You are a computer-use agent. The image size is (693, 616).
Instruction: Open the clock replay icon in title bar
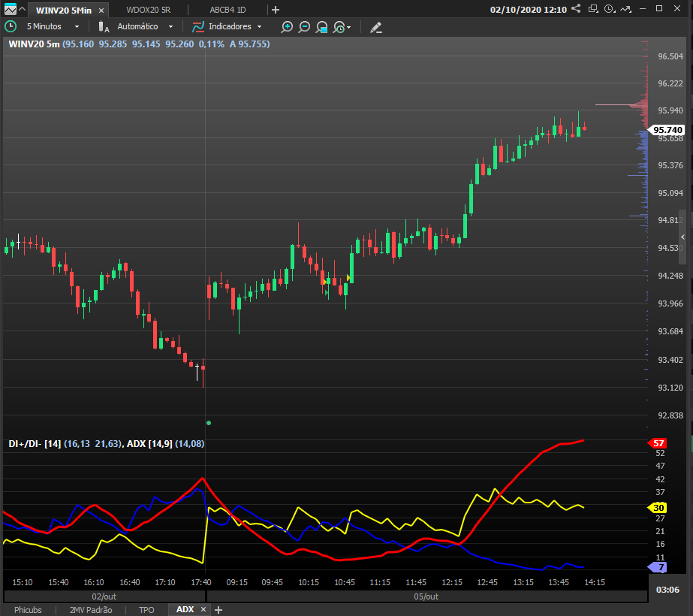tap(610, 9)
